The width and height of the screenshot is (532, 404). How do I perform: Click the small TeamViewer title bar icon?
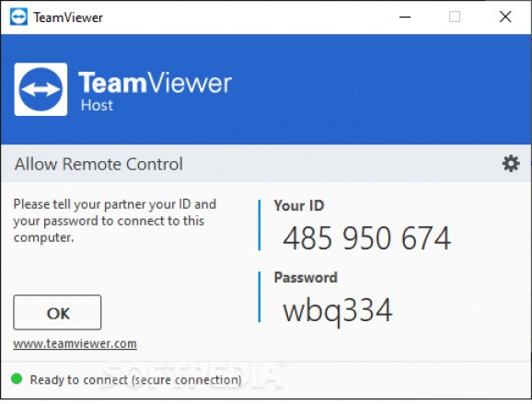(x=18, y=17)
